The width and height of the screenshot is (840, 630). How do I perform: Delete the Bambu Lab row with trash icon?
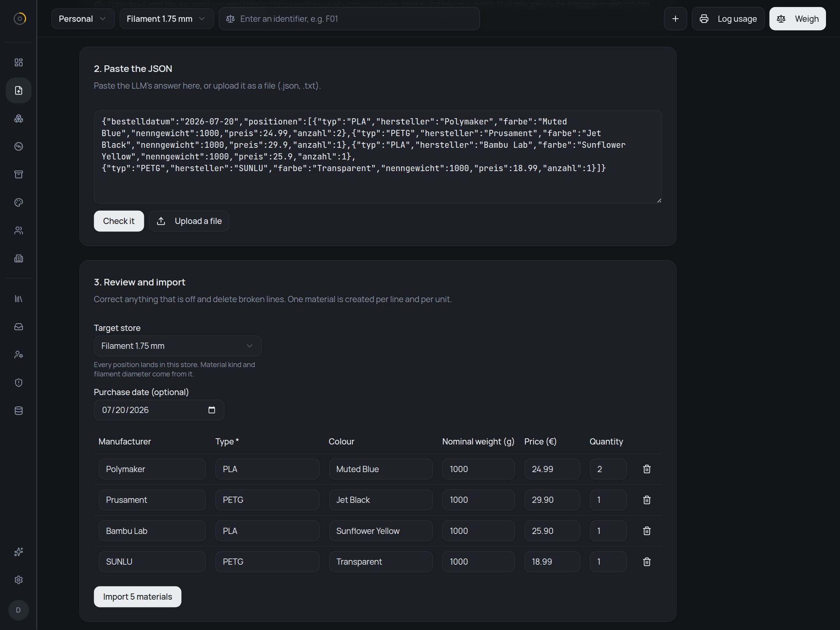click(647, 531)
